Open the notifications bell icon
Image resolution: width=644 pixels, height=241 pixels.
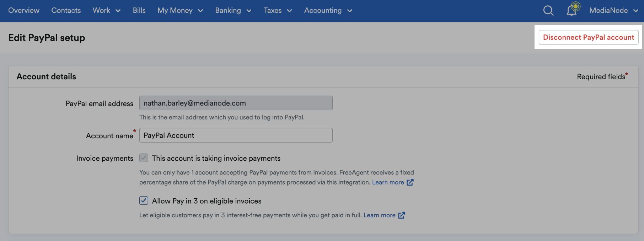pos(572,10)
